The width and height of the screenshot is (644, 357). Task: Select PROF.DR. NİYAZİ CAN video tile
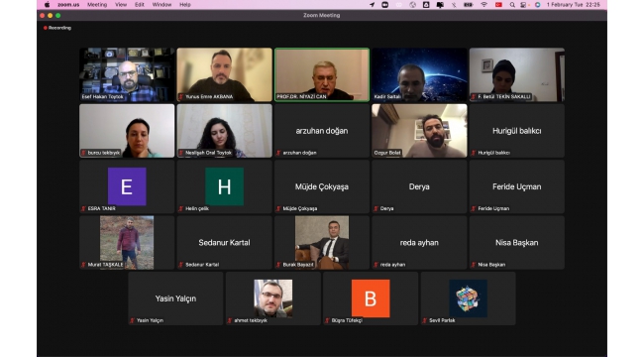322,74
